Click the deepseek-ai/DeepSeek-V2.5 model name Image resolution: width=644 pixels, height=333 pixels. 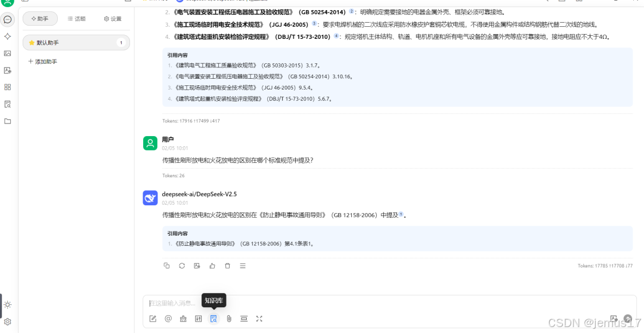199,194
